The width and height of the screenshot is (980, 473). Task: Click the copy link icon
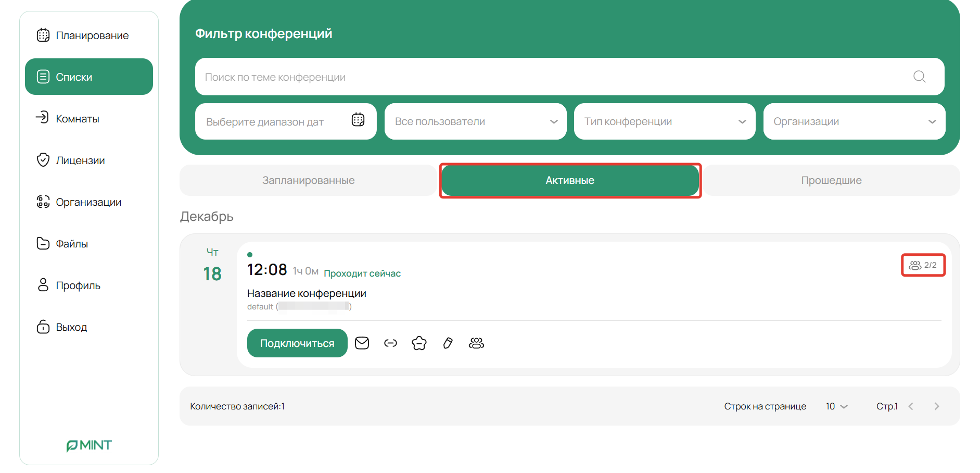[x=390, y=343]
